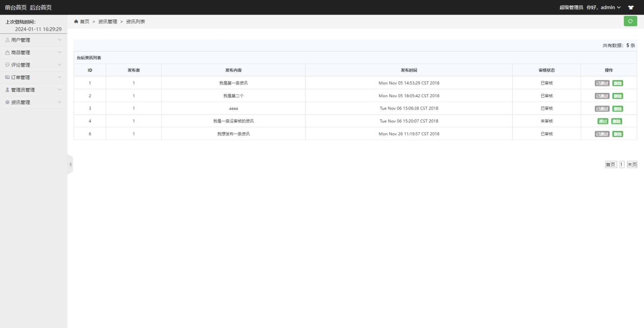Click the 共有数据 5 条 count

[619, 46]
